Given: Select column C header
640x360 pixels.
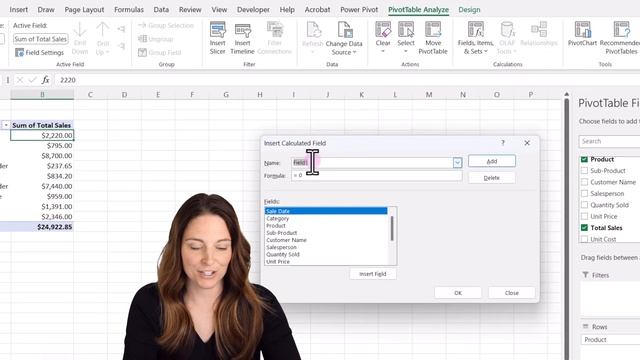Looking at the screenshot, I should [x=90, y=95].
